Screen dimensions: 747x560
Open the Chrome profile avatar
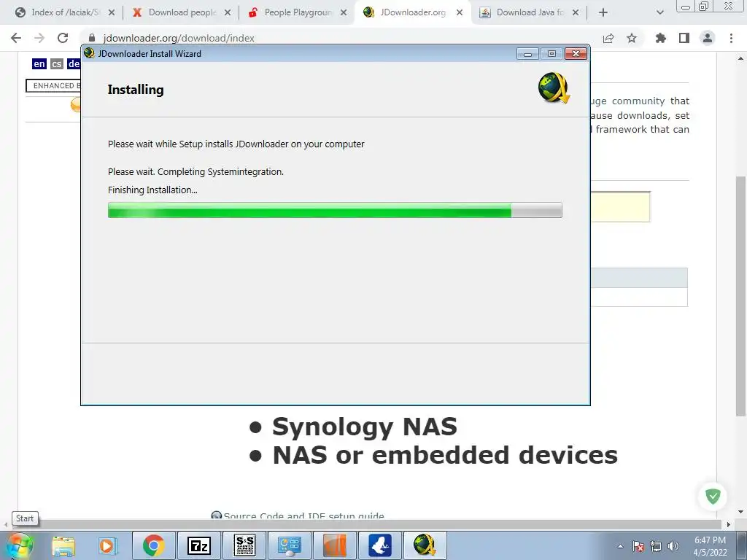pyautogui.click(x=708, y=38)
